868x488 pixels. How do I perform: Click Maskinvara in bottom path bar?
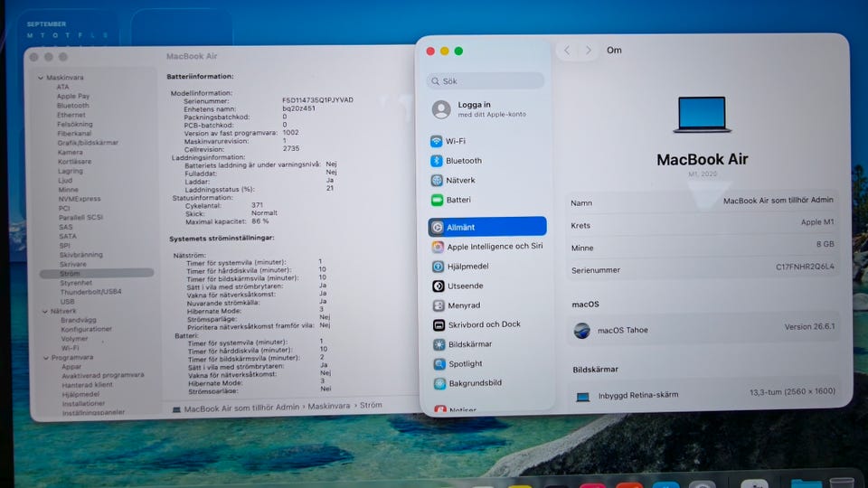(x=329, y=406)
